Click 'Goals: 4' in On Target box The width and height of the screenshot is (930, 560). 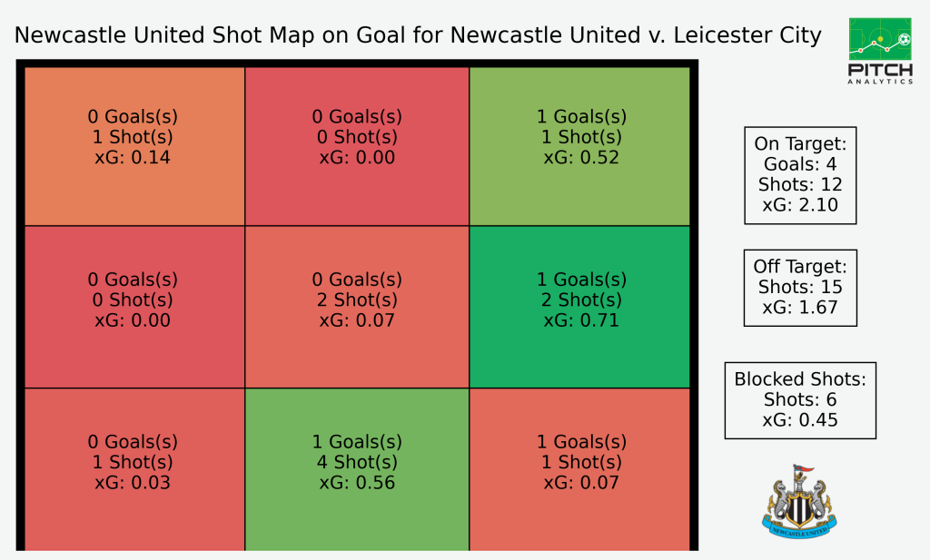[x=800, y=164]
